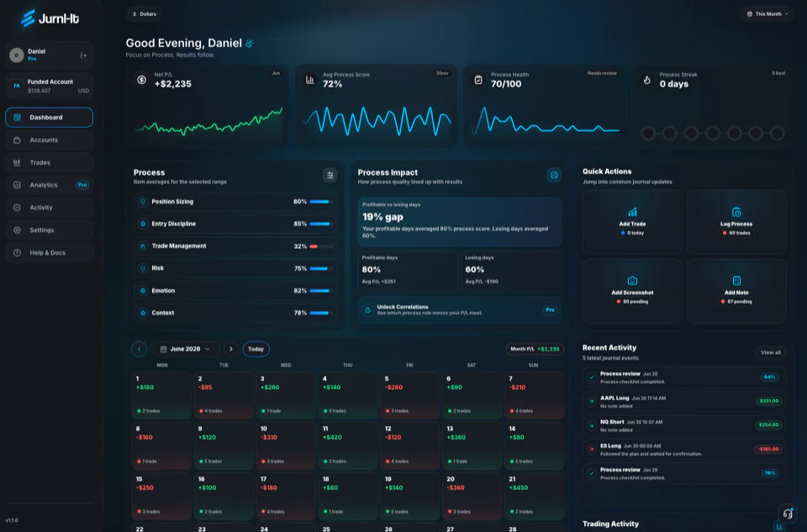The image size is (807, 532).
Task: Click the Profitable days 80% card
Action: 408,271
